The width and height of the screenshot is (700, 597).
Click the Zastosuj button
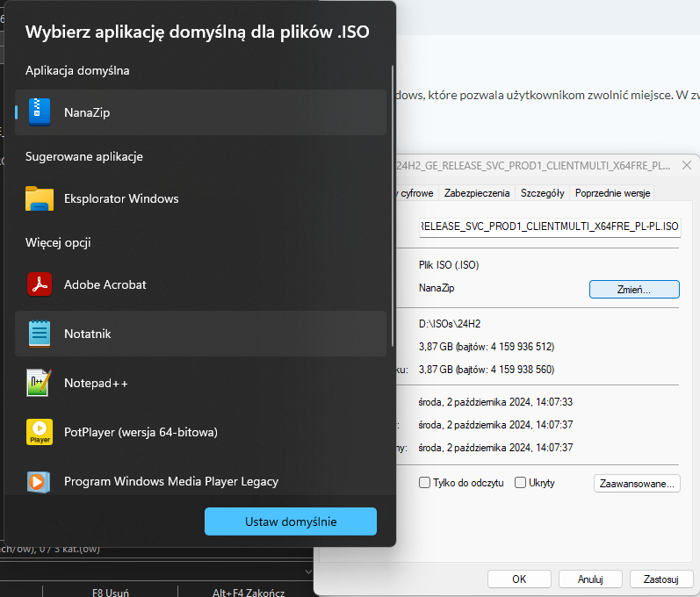coord(660,579)
